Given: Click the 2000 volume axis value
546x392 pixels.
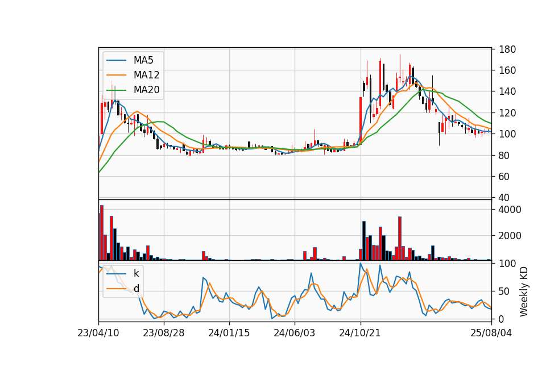Looking at the screenshot, I should (x=510, y=236).
